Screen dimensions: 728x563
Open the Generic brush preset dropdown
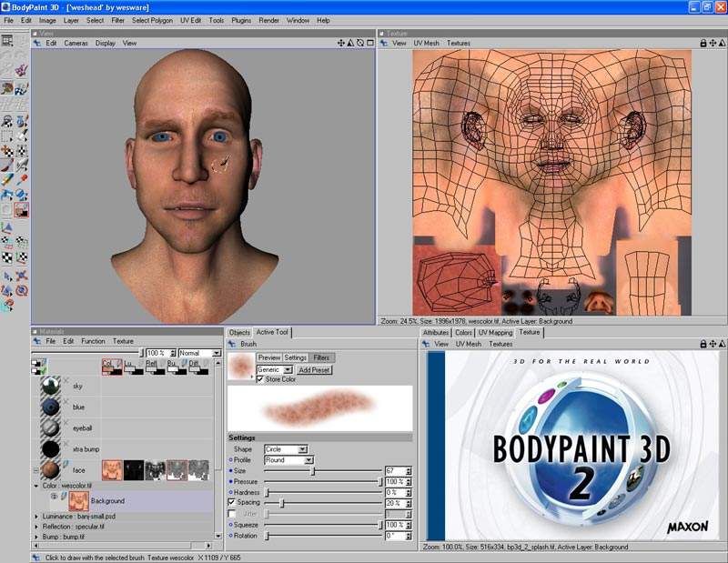tap(275, 370)
